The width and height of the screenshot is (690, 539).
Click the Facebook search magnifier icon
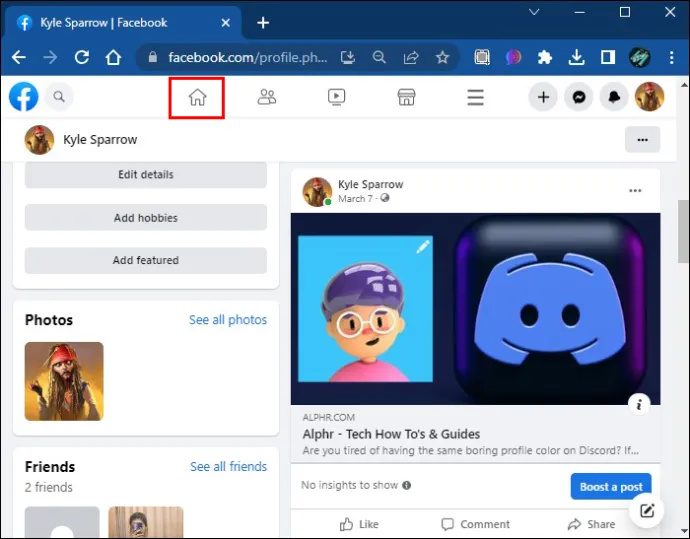59,96
